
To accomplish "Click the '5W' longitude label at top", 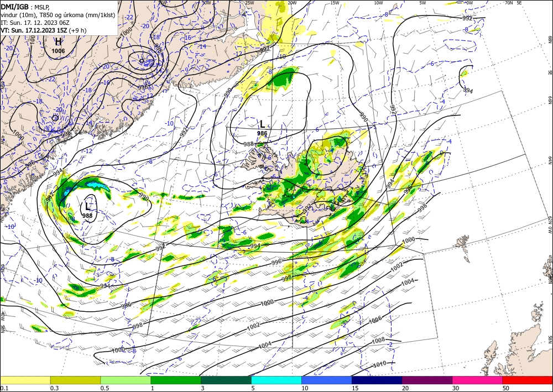I will [x=422, y=3].
